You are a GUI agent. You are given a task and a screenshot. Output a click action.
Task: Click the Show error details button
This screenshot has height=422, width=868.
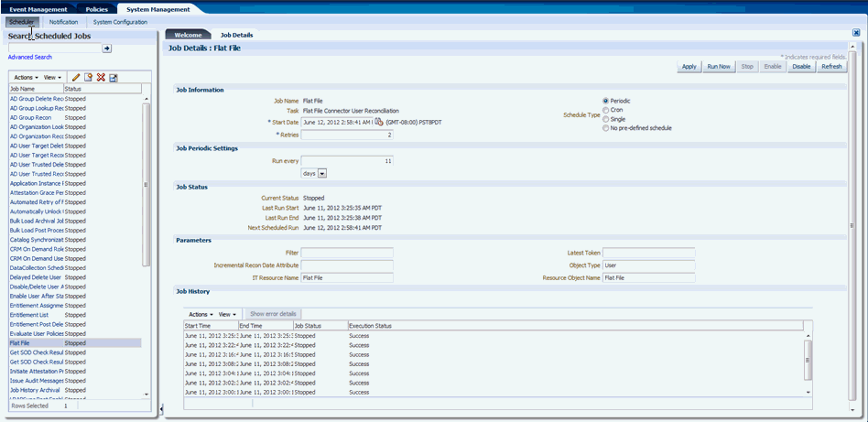[x=273, y=314]
